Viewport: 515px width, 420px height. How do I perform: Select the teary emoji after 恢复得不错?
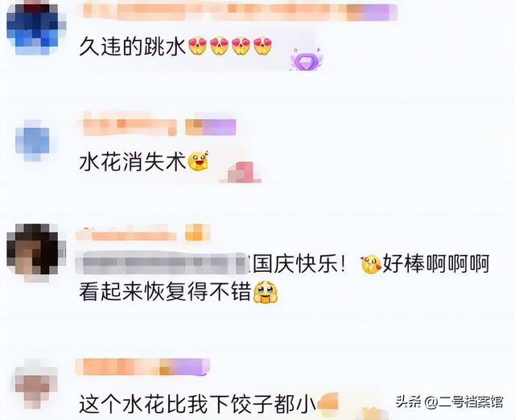coord(266,292)
